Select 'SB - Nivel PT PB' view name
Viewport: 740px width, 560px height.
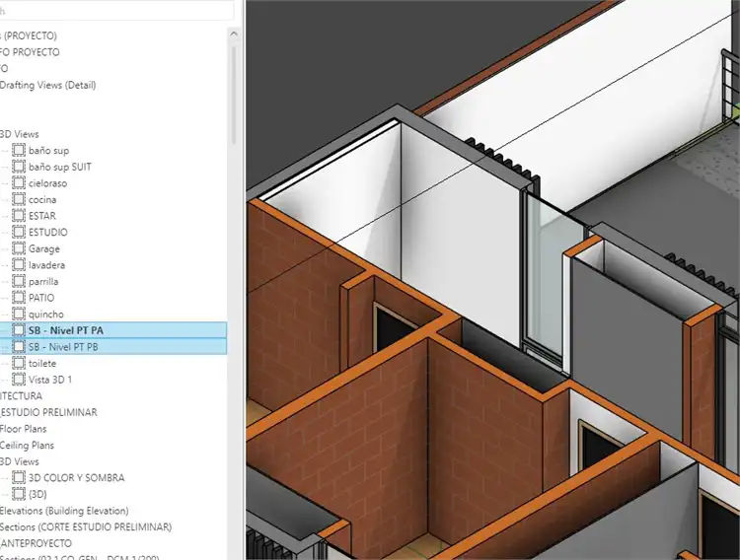[x=63, y=347]
